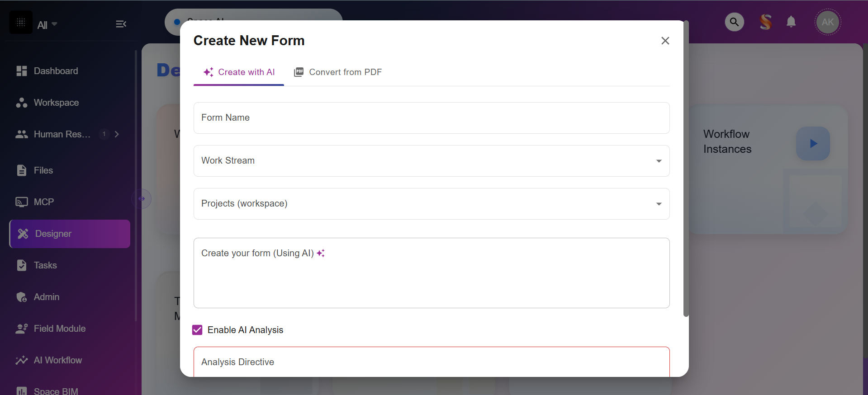Click the AK user avatar
Image resolution: width=868 pixels, height=395 pixels.
[x=827, y=22]
